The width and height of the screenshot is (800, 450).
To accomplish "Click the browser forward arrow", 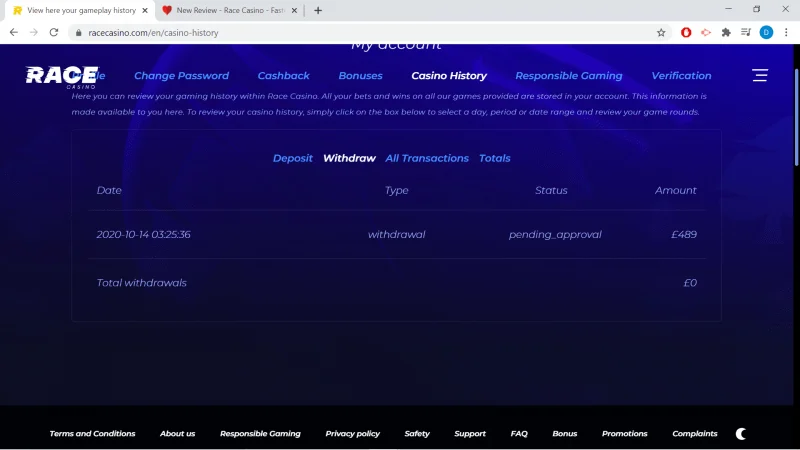I will point(34,33).
